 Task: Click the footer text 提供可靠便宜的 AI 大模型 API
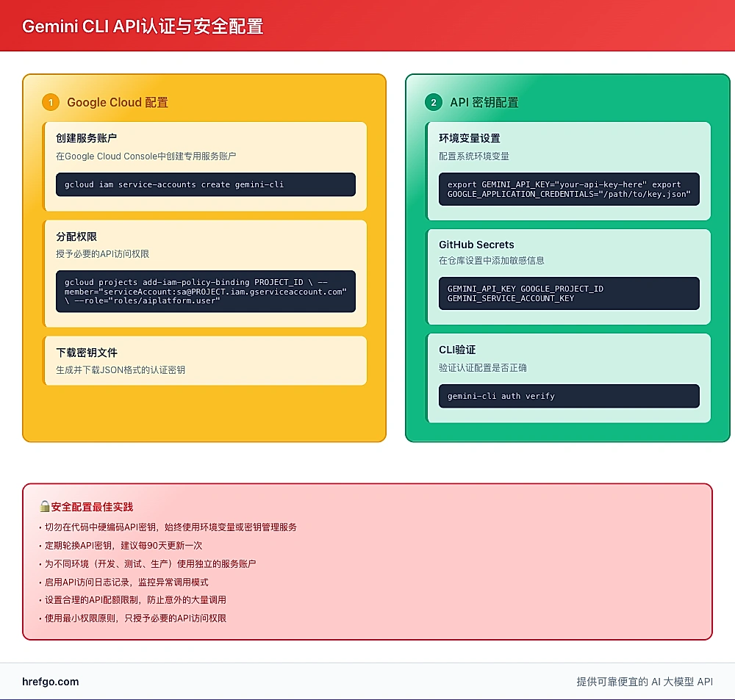(x=645, y=682)
